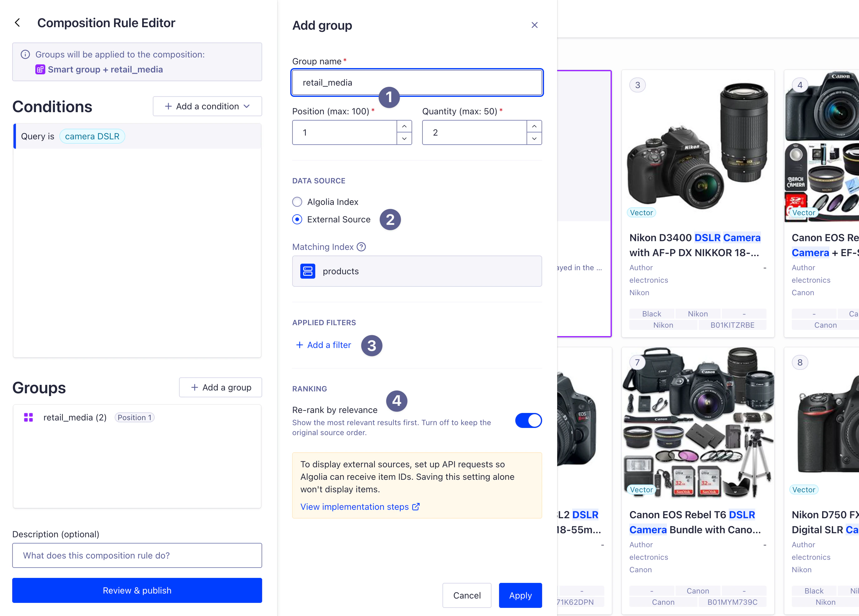
Task: Click the products index icon
Action: [308, 271]
